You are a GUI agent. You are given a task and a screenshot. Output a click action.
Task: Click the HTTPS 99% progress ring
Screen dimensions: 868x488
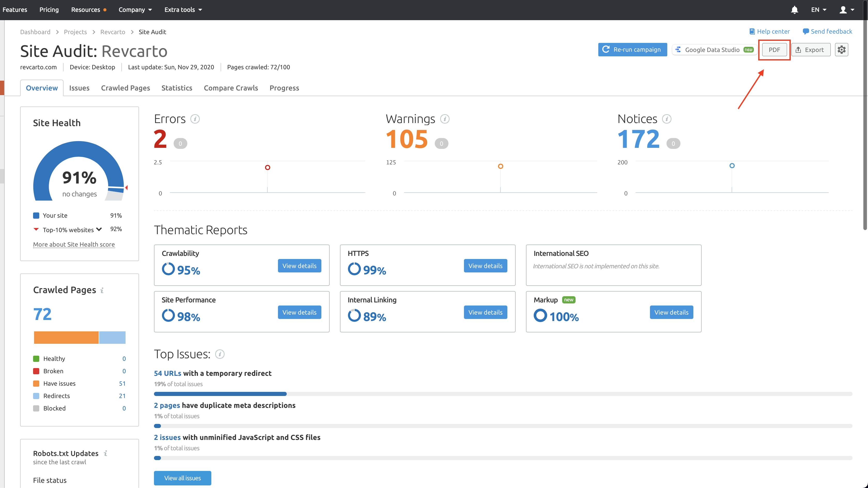354,269
